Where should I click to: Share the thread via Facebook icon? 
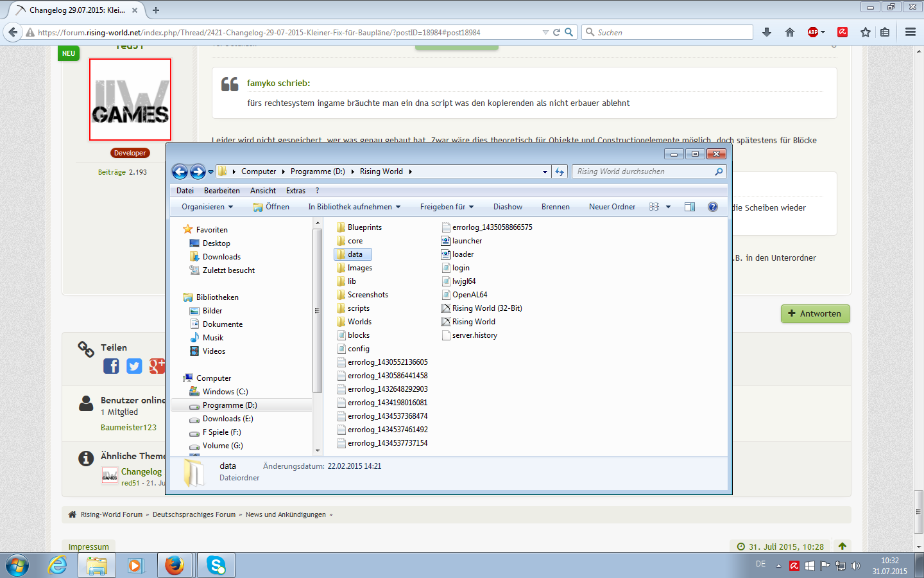[x=111, y=366]
